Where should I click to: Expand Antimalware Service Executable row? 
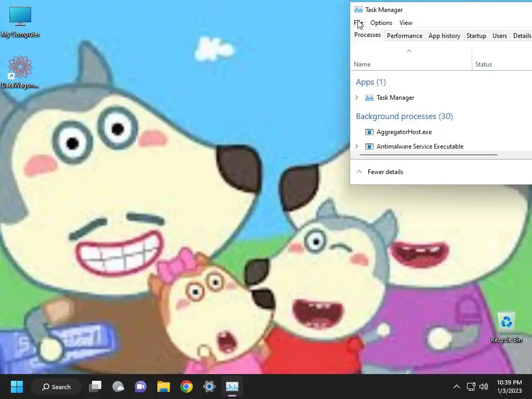click(356, 146)
